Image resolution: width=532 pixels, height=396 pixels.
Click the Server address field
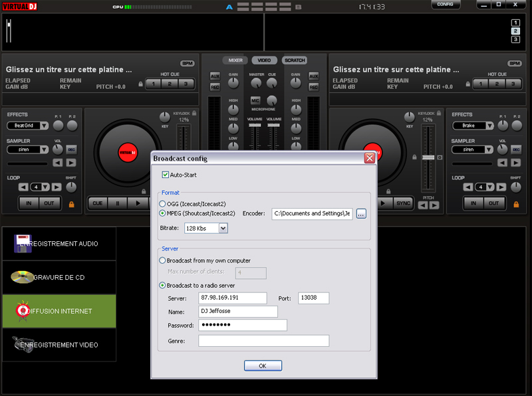(233, 298)
